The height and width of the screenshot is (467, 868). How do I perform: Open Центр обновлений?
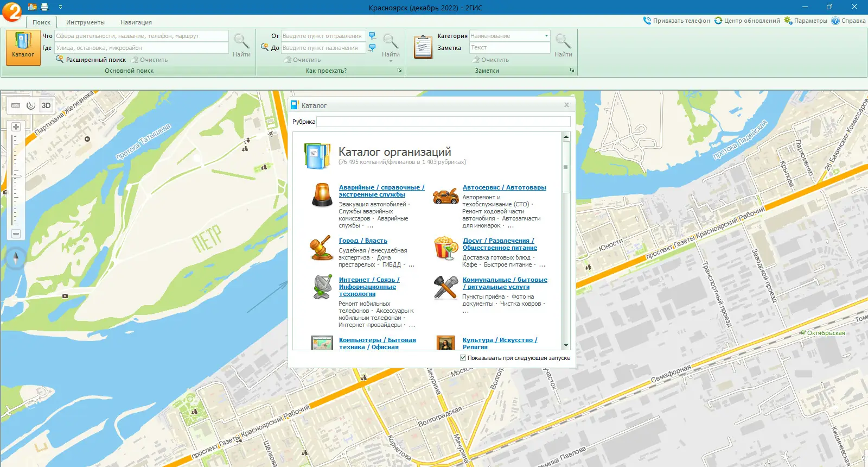pyautogui.click(x=747, y=21)
